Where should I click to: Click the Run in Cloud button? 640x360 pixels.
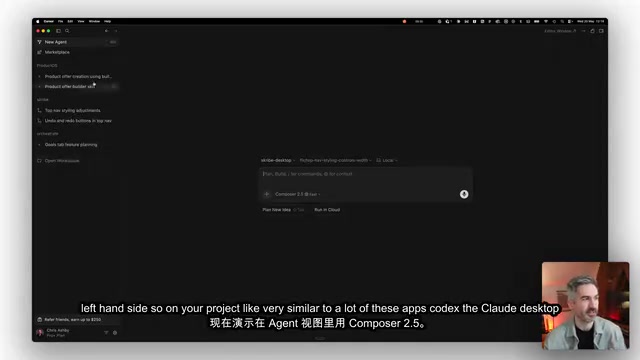327,210
